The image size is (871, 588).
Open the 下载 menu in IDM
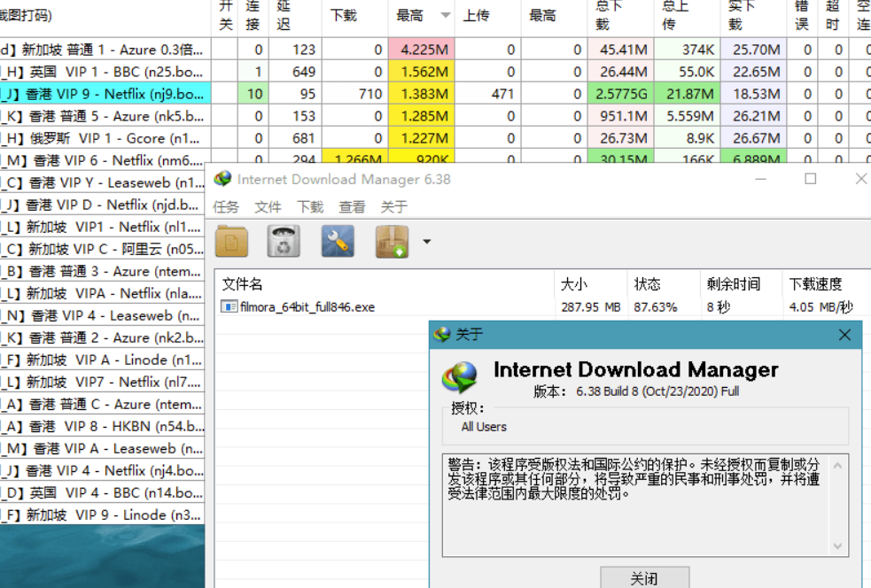(x=310, y=207)
